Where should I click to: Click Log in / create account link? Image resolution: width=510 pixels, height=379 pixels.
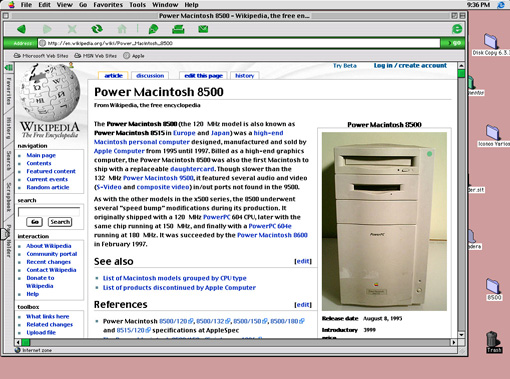coord(410,65)
